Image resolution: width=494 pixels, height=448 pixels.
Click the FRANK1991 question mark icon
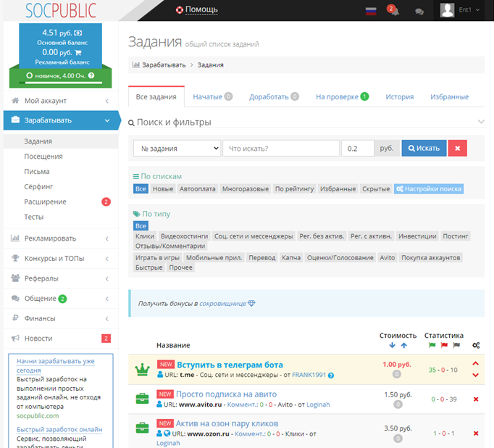tap(331, 376)
